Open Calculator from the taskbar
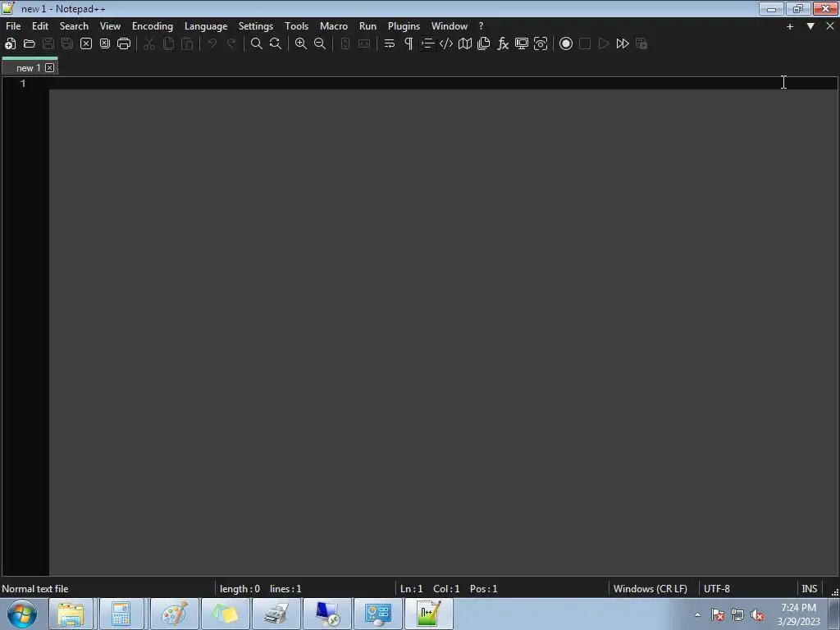 tap(121, 614)
